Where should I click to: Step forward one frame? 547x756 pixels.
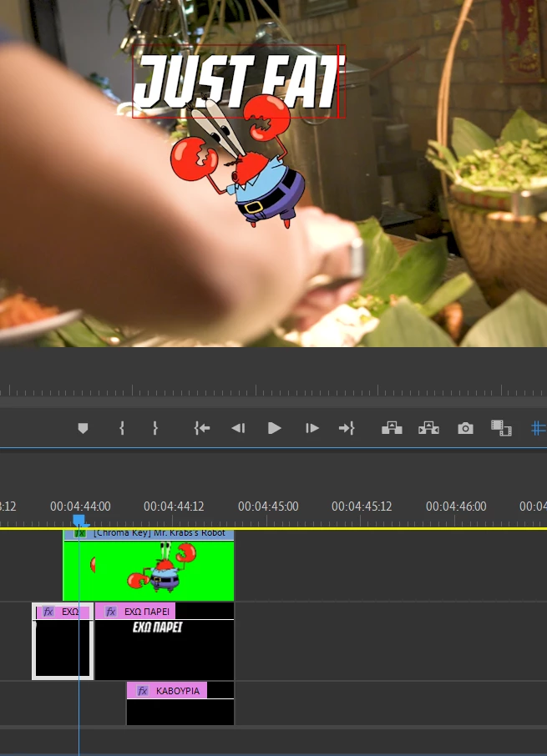coord(311,428)
